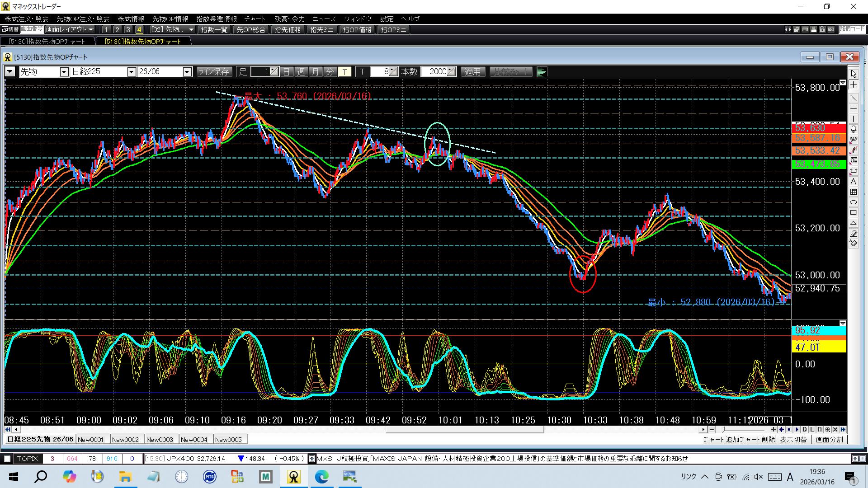The image size is (868, 488).
Task: Switch chart to daily 日 timeframe
Action: pyautogui.click(x=286, y=72)
